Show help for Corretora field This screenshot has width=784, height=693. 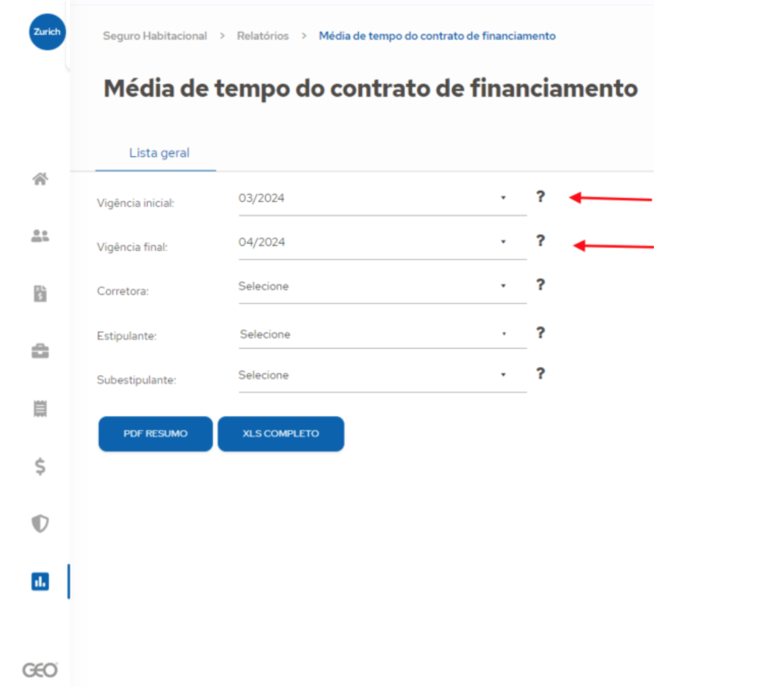click(x=540, y=285)
